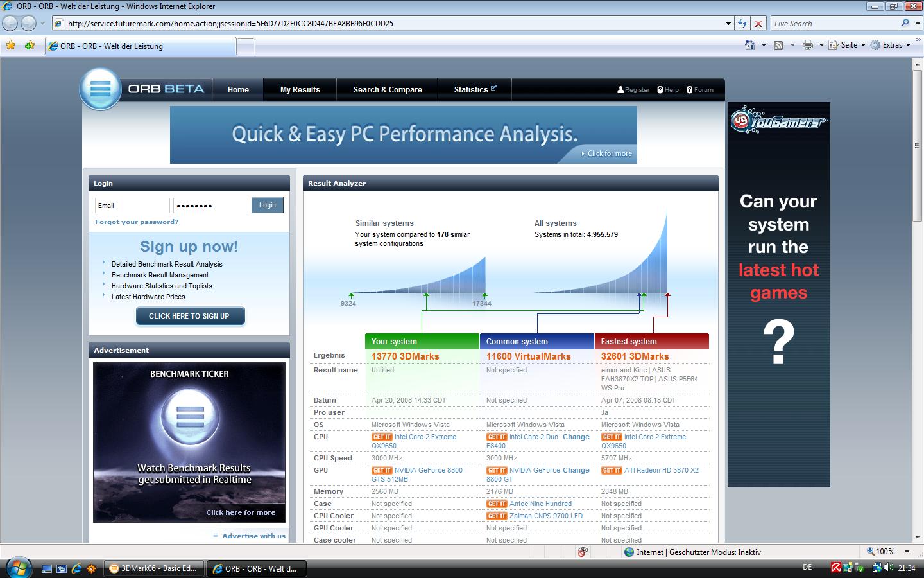Click the network tray icon
The image size is (924, 578).
877,568
